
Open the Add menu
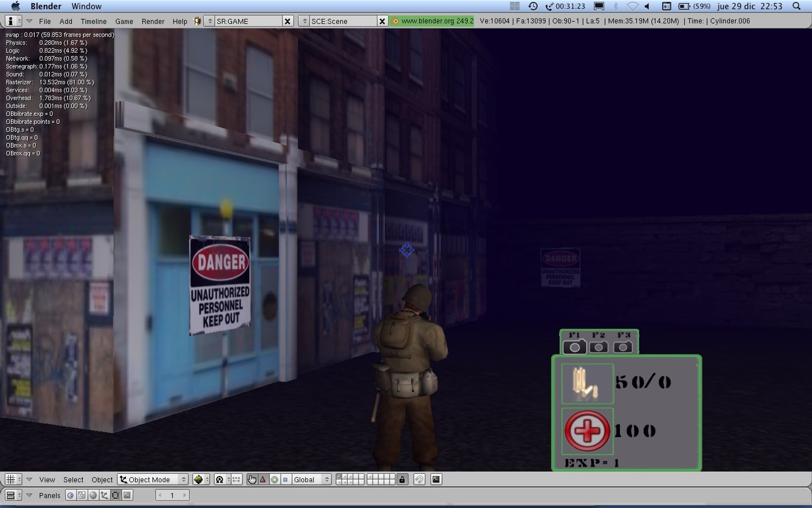coord(66,21)
